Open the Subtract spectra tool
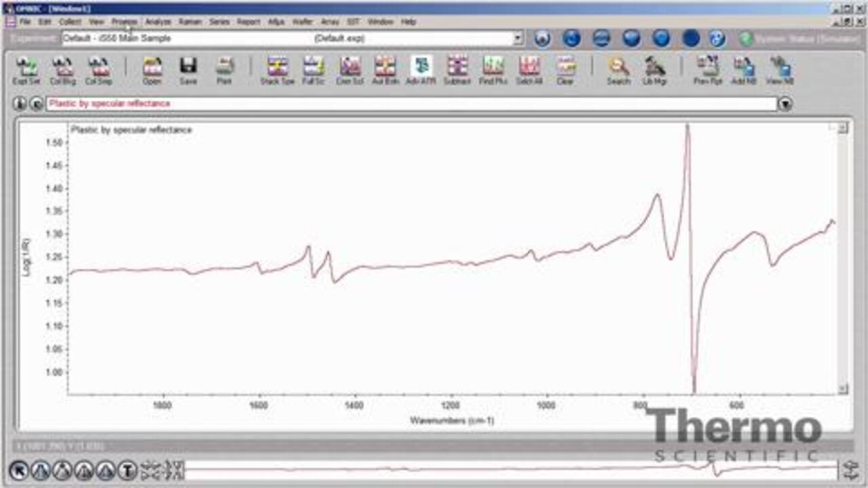Image resolution: width=868 pixels, height=488 pixels. pos(457,70)
